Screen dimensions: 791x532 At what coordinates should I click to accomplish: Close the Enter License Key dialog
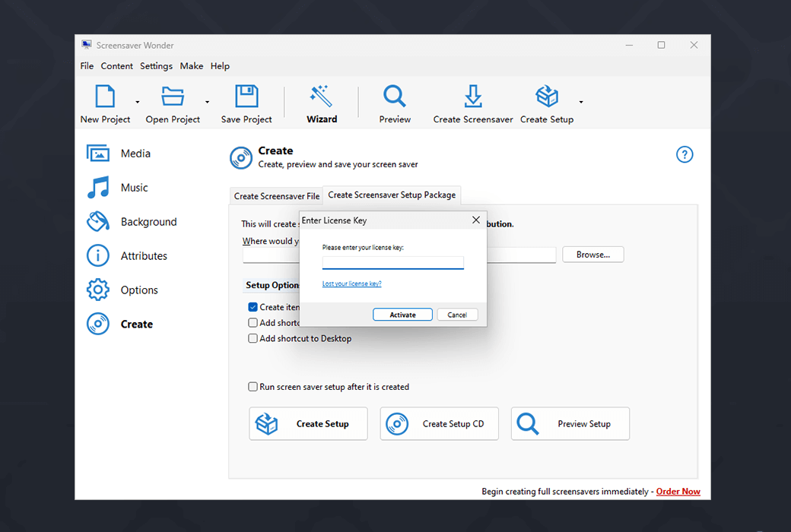tap(475, 220)
